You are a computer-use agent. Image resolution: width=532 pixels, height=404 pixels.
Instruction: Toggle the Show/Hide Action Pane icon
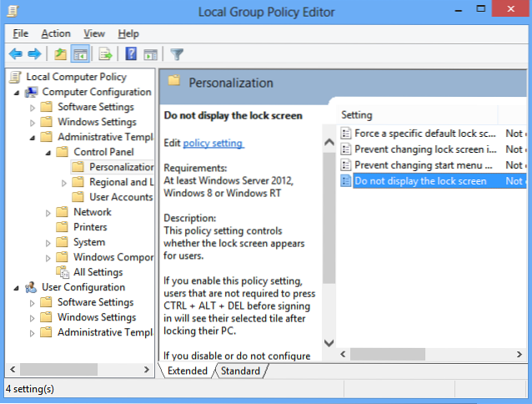pos(150,54)
